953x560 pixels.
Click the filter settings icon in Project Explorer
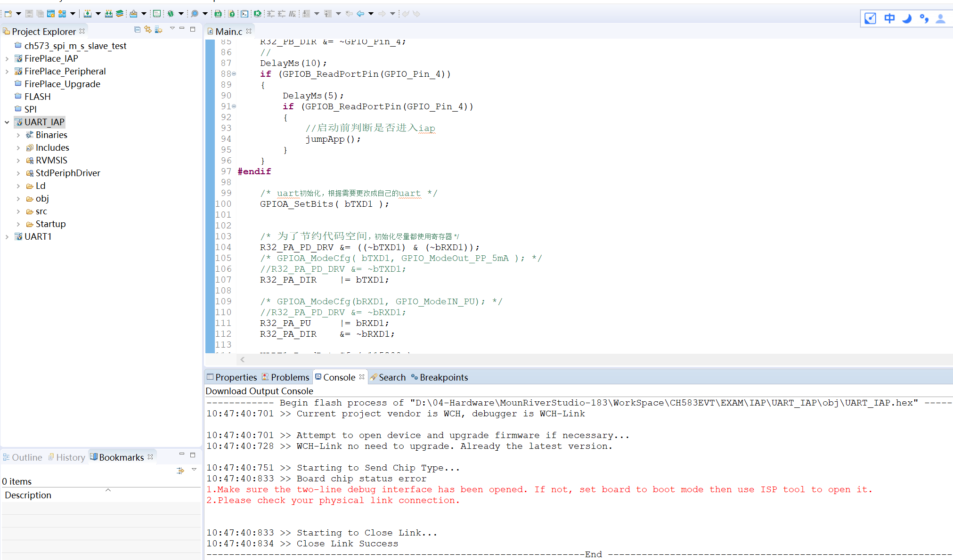[159, 30]
